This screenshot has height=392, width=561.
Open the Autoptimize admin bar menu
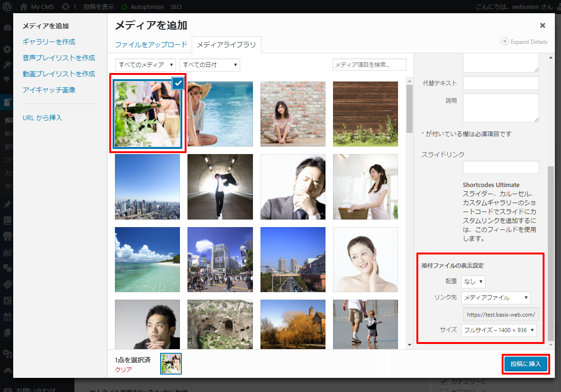point(146,7)
